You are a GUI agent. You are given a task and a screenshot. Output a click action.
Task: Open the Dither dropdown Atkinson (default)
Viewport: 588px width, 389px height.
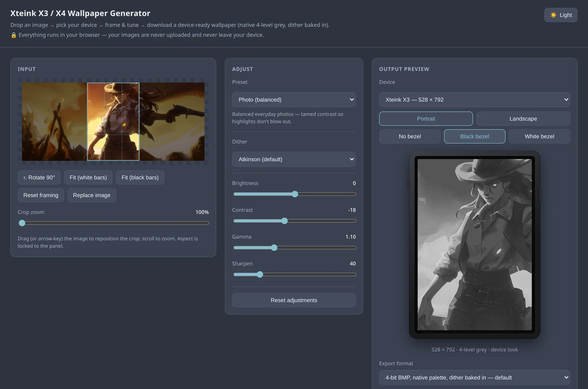(294, 159)
